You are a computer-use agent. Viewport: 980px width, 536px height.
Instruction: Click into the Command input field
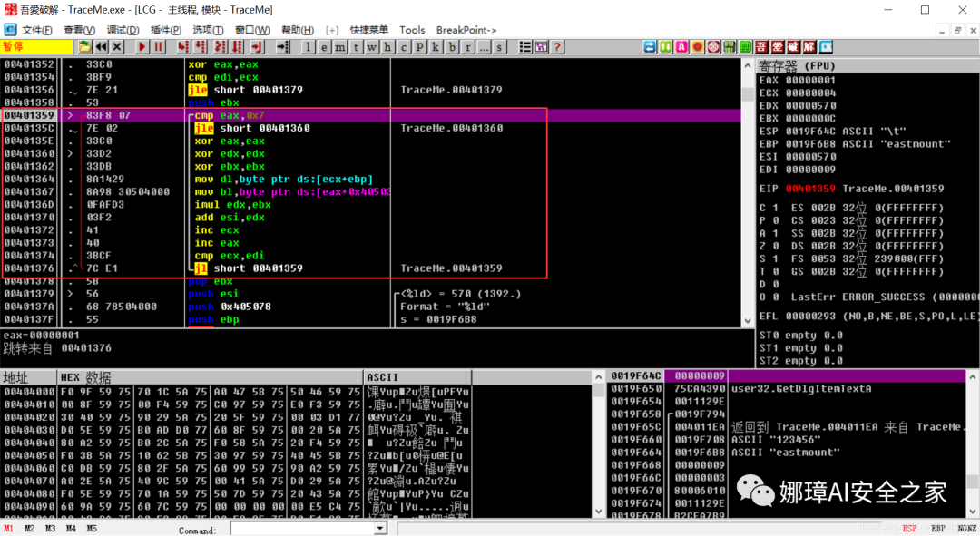tap(302, 529)
